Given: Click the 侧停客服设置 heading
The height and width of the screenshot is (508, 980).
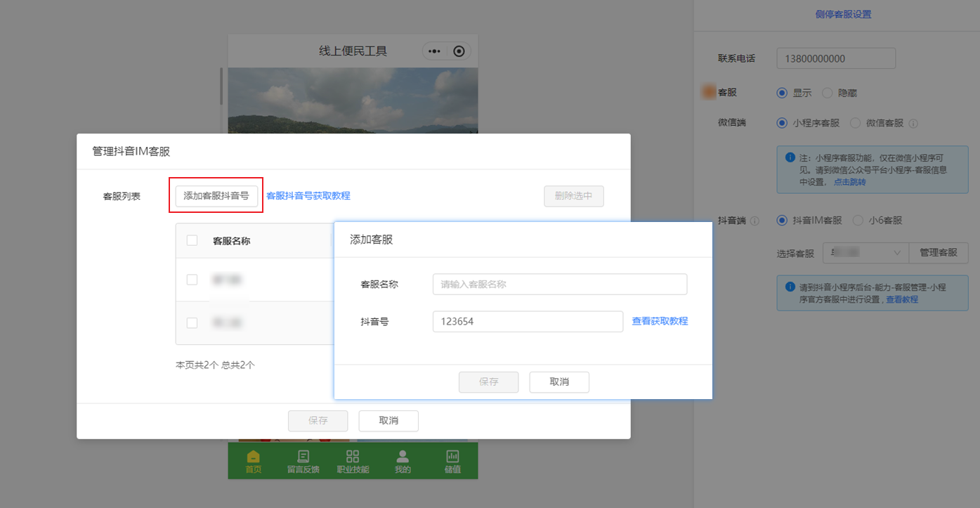Looking at the screenshot, I should tap(844, 15).
